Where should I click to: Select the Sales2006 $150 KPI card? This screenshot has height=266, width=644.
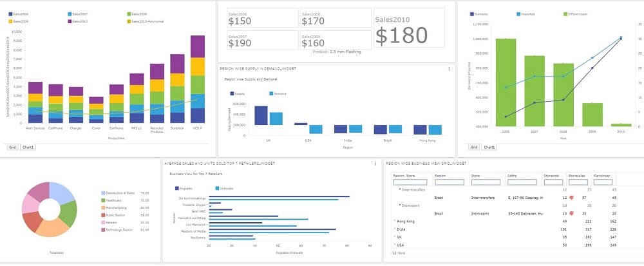point(263,18)
